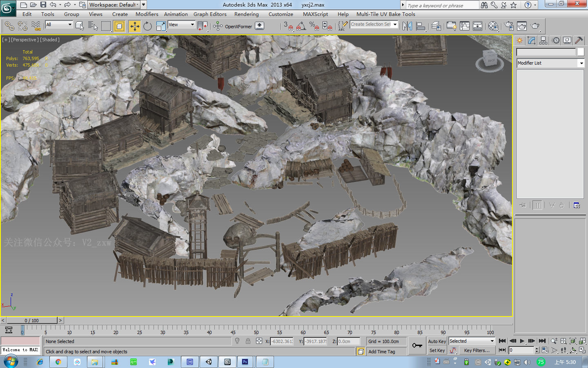Open the Render Setup dialog

pos(509,26)
